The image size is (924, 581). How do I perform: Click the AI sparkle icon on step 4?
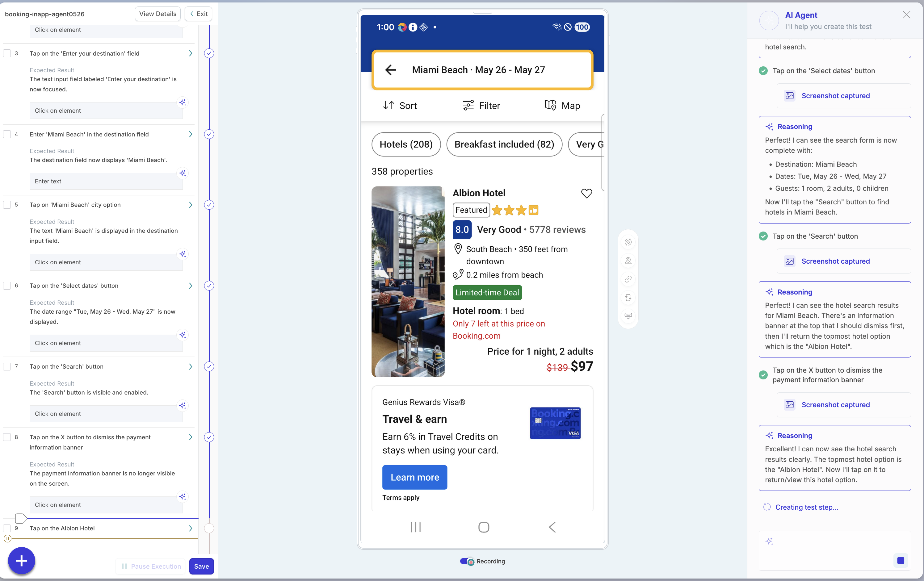[x=183, y=173]
